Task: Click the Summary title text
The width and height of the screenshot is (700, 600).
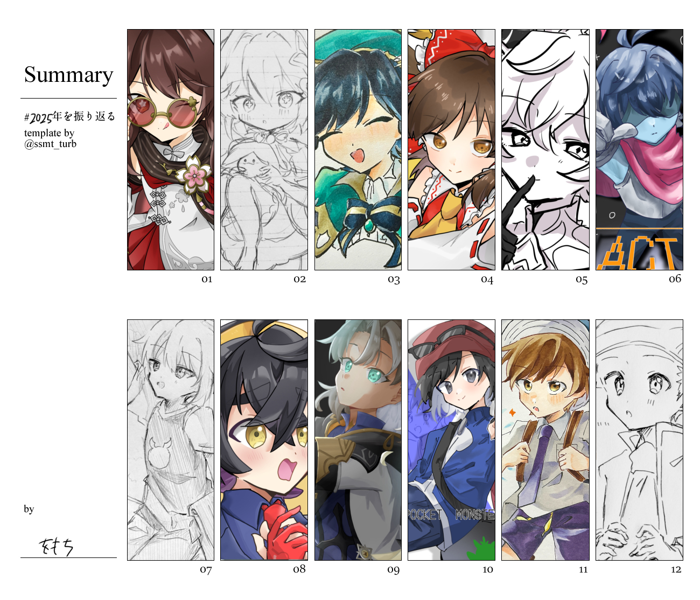Action: point(69,75)
